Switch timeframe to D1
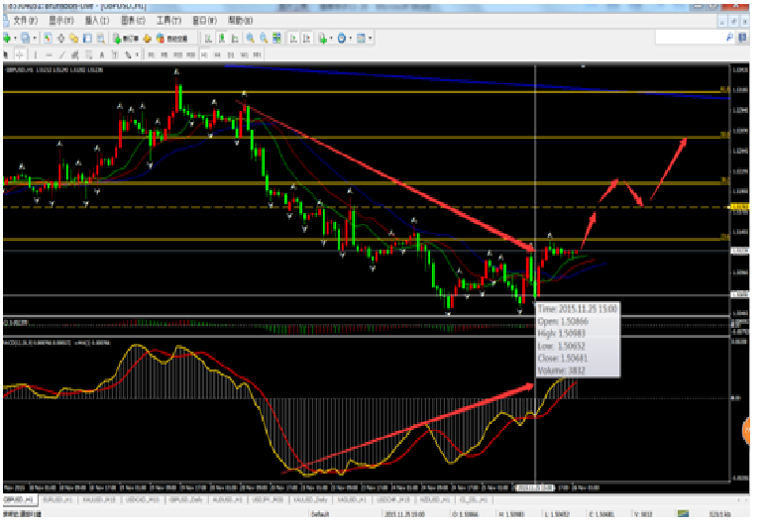Viewport: 766px width, 532px height. pos(231,54)
